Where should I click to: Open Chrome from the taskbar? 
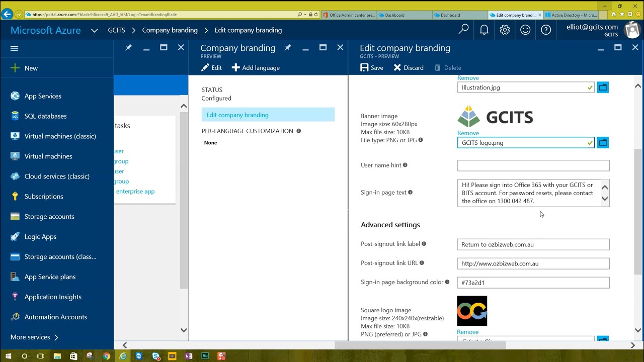click(x=107, y=356)
